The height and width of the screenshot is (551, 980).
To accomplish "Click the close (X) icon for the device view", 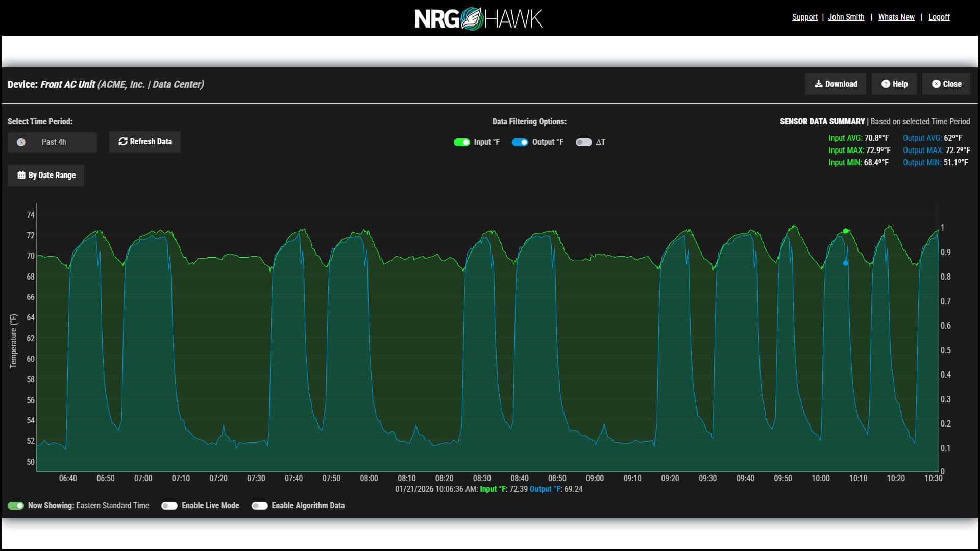I will 937,84.
